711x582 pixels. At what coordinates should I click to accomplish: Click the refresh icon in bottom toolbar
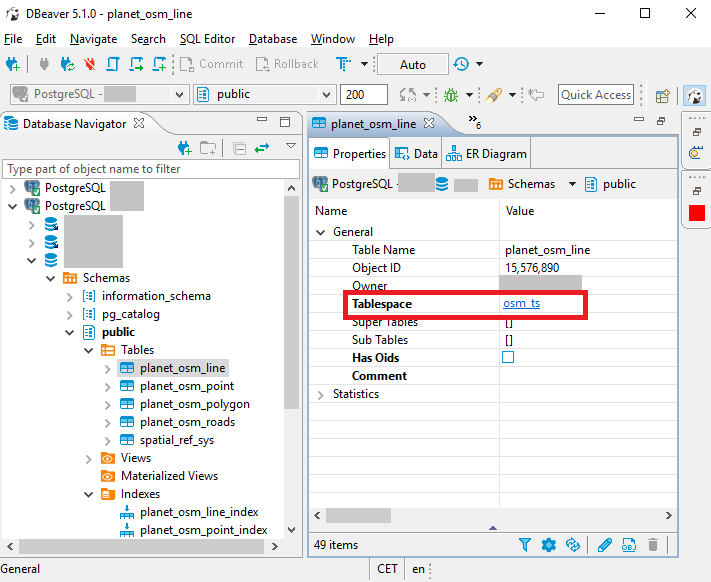tap(573, 544)
